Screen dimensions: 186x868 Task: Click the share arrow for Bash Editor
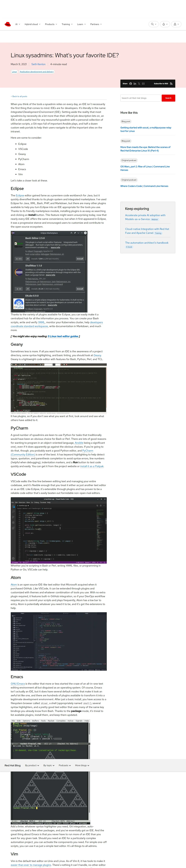(28, 259)
